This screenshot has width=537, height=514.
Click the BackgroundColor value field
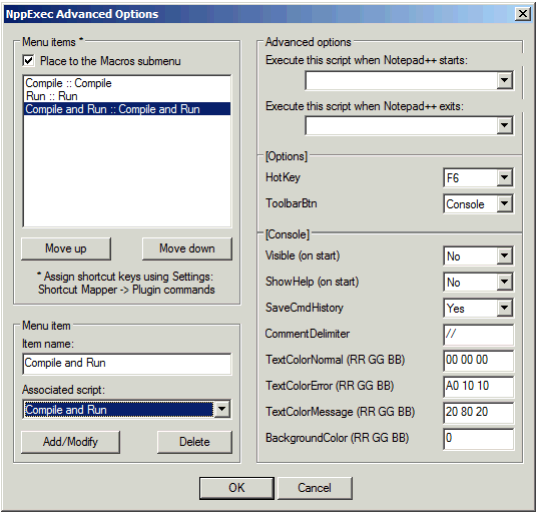478,438
